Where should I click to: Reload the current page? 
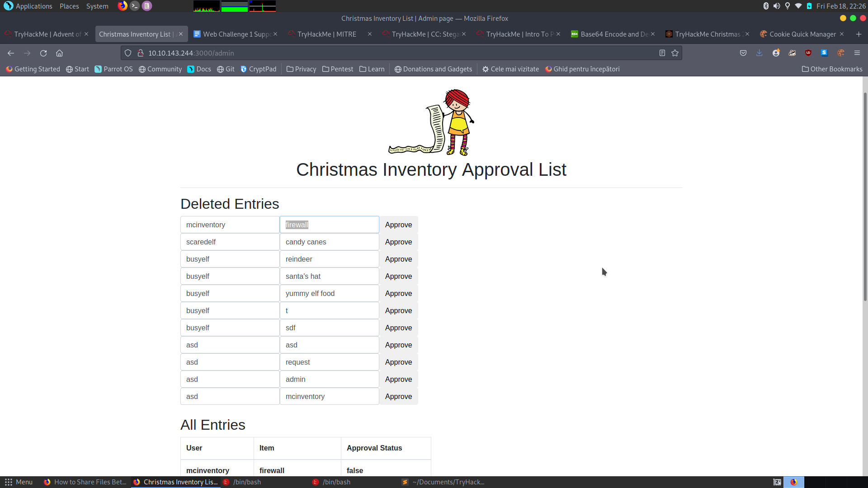coord(43,53)
